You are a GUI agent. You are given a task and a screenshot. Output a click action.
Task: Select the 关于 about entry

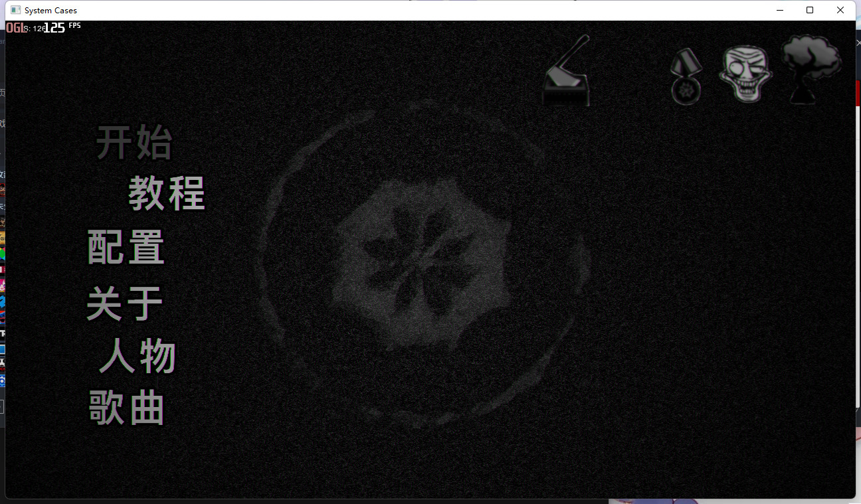pos(125,303)
